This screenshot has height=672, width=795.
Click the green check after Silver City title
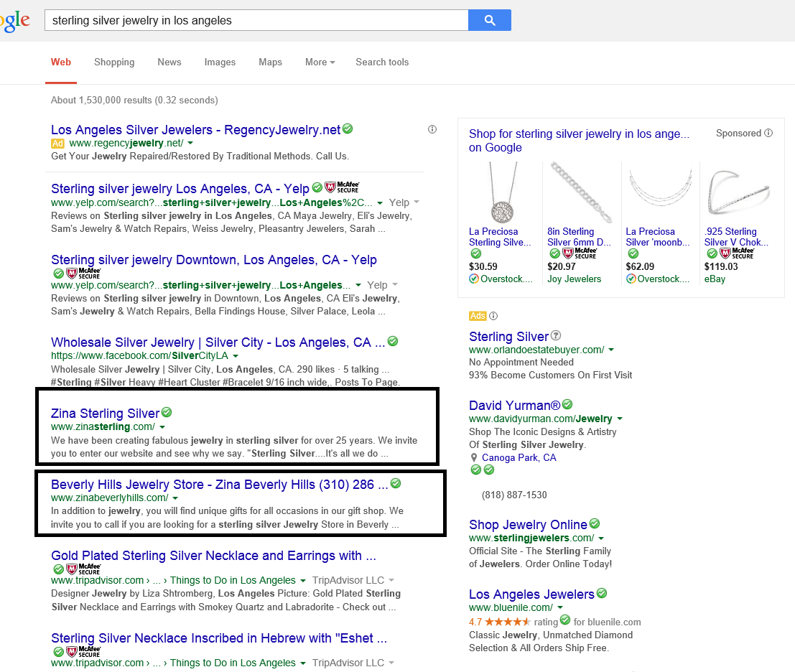[393, 341]
